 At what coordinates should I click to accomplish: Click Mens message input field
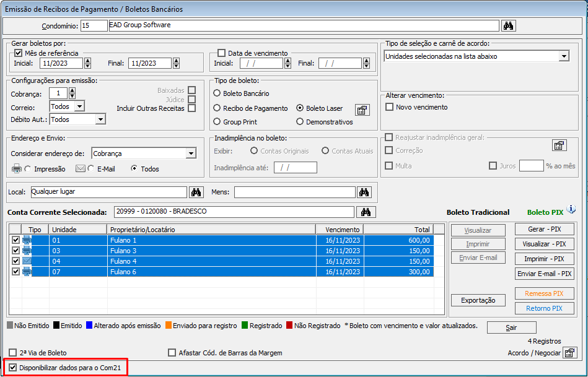(x=295, y=193)
